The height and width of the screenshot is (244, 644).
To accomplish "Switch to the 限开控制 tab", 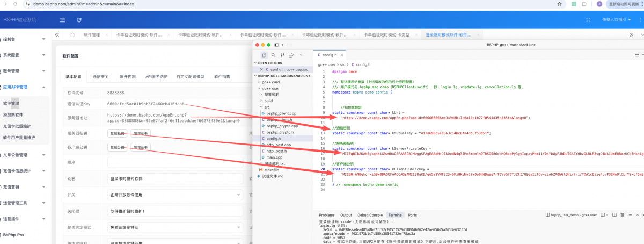I will pos(127,76).
